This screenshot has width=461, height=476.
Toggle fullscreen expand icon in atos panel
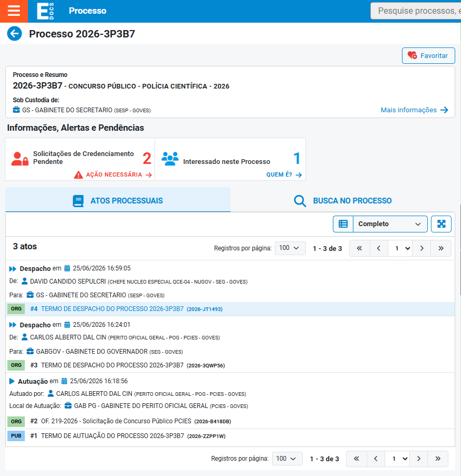441,224
